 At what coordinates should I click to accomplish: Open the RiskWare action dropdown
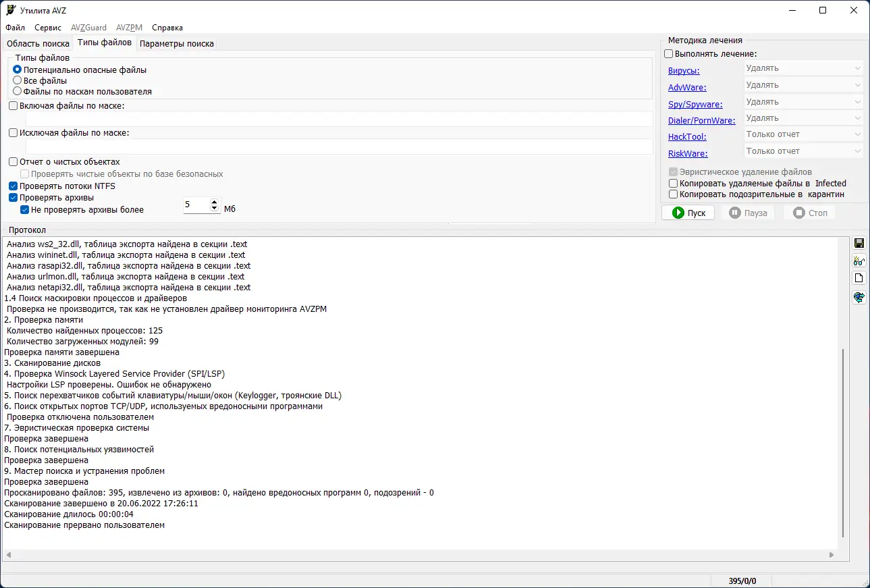click(803, 151)
